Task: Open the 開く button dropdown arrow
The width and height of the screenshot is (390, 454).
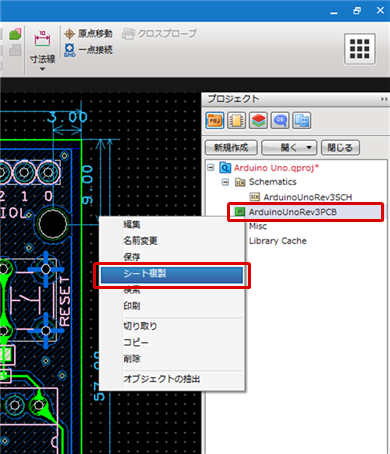Action: coord(309,147)
